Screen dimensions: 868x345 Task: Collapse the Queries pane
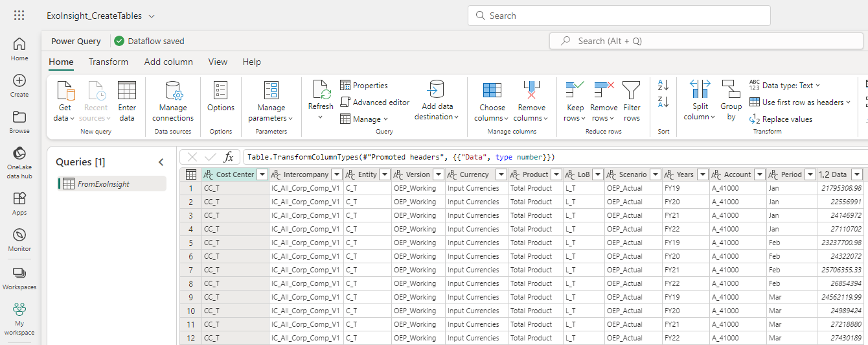pyautogui.click(x=161, y=162)
